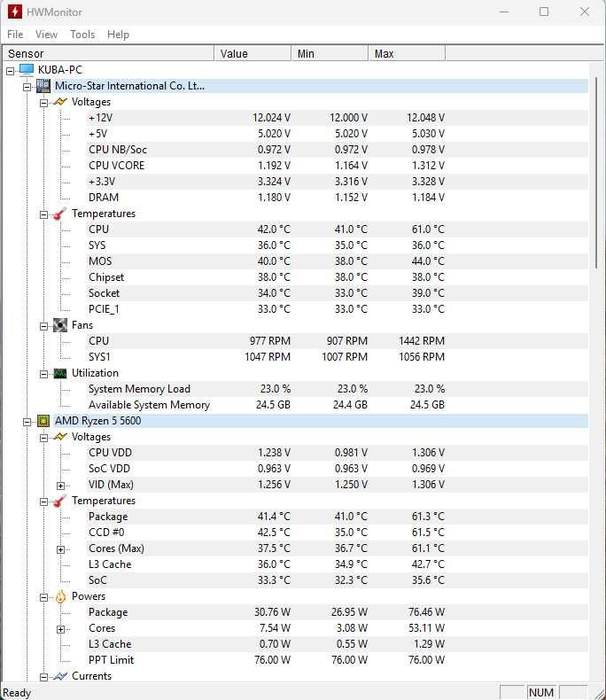Collapse the Ryzen Temperatures group
This screenshot has width=606, height=700.
click(43, 502)
